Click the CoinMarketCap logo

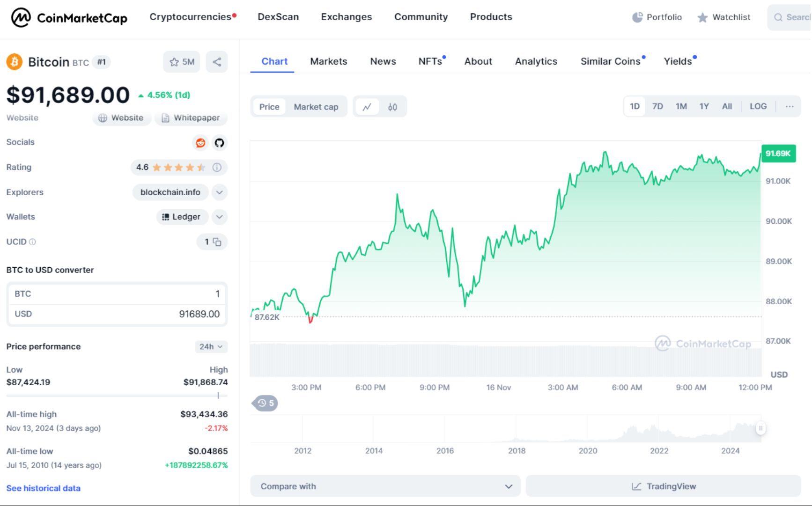point(68,17)
